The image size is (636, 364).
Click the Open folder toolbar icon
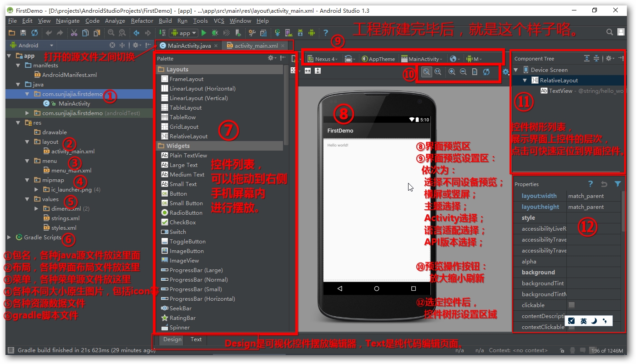pos(12,33)
